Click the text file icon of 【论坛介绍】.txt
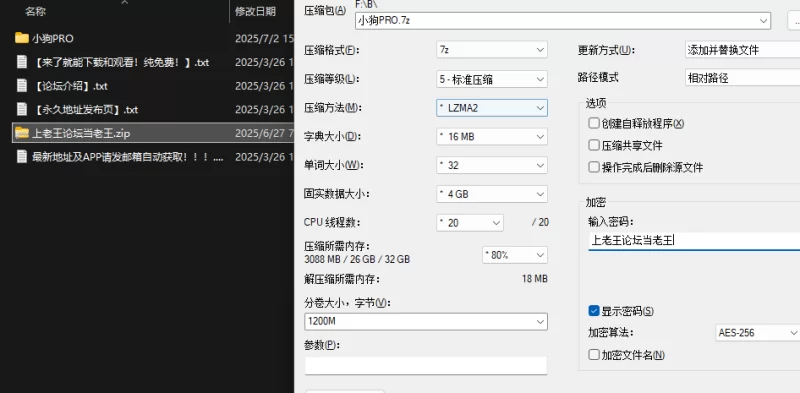 (x=21, y=86)
